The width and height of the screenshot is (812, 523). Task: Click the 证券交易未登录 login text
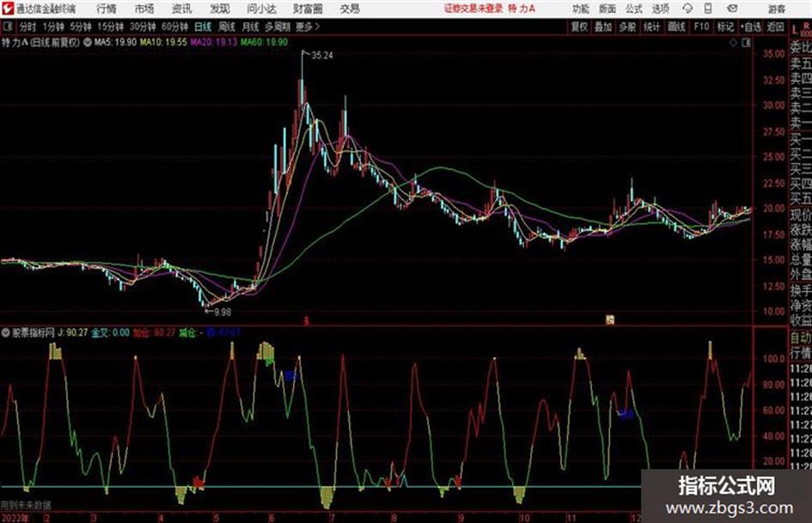[473, 9]
